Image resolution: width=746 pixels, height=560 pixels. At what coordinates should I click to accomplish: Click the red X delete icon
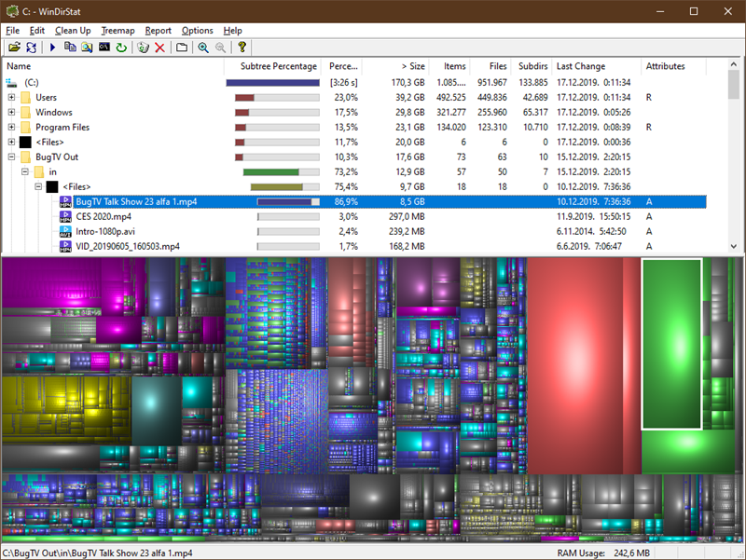[159, 48]
